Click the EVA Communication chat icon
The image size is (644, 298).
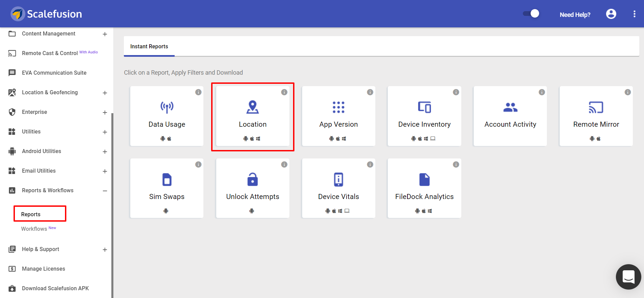(12, 73)
